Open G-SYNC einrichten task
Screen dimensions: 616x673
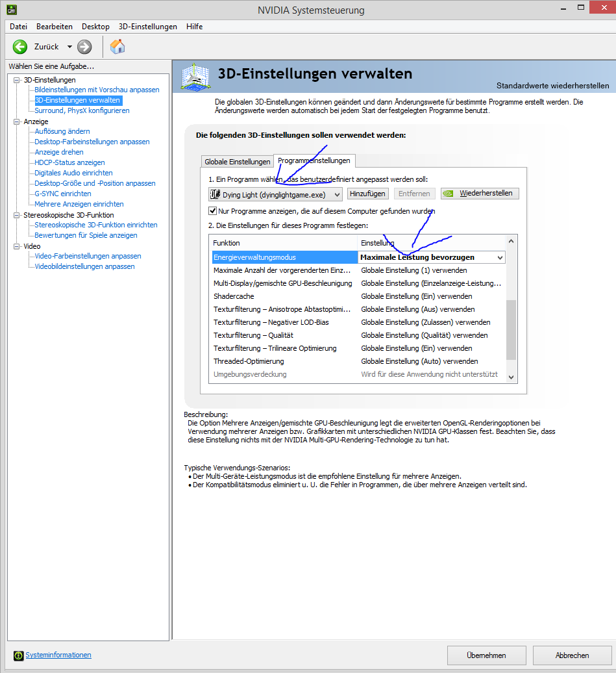pyautogui.click(x=63, y=194)
